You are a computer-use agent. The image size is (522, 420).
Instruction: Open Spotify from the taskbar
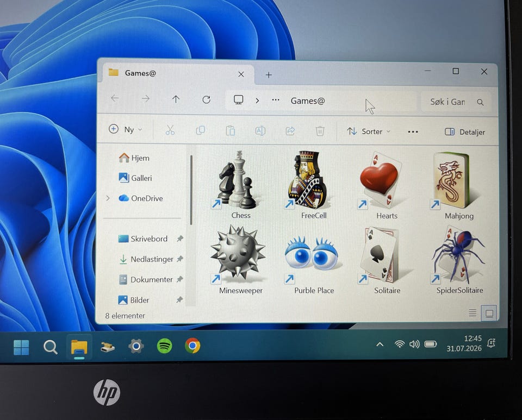[x=164, y=346]
